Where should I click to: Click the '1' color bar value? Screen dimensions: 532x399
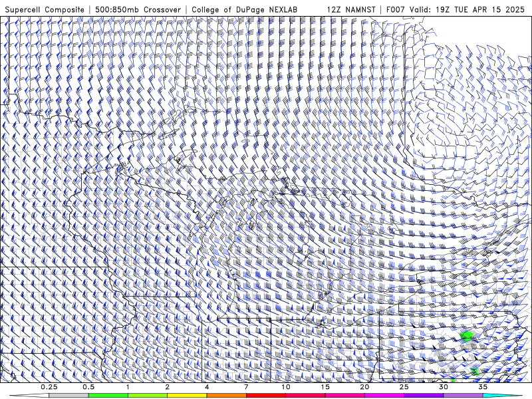(x=128, y=387)
